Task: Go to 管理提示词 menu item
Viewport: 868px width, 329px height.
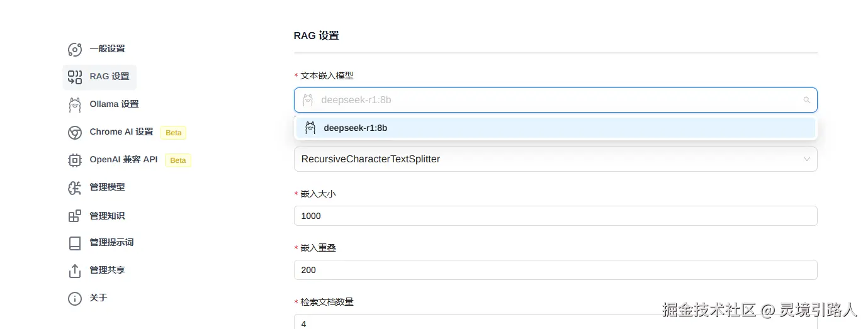Action: 111,243
